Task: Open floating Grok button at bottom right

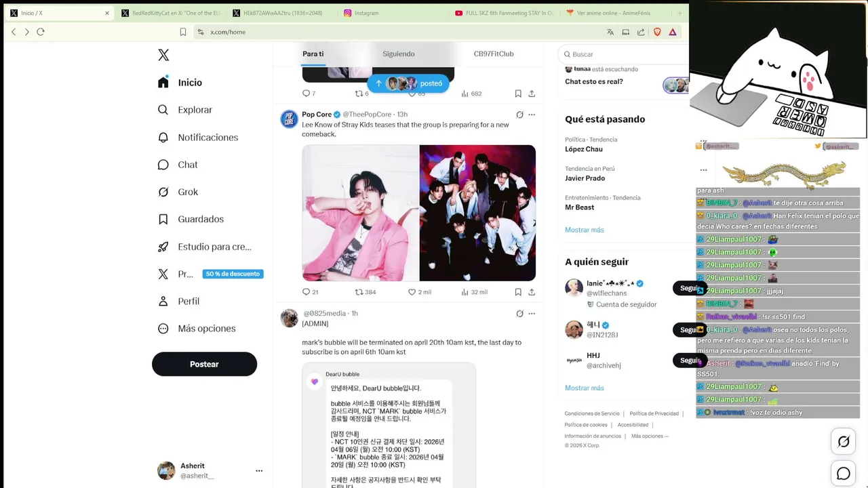Action: point(844,442)
